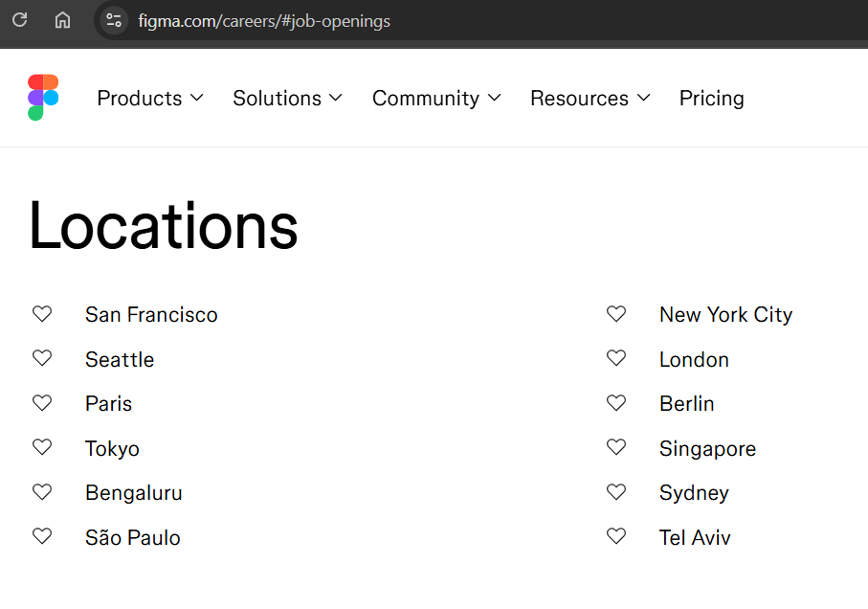Open the Singapore location link
This screenshot has width=868, height=609.
(x=707, y=449)
